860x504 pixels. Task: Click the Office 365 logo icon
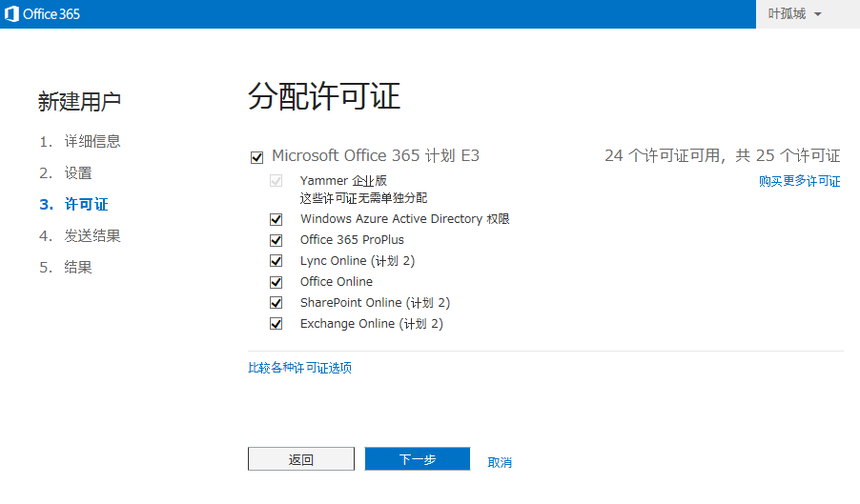12,13
